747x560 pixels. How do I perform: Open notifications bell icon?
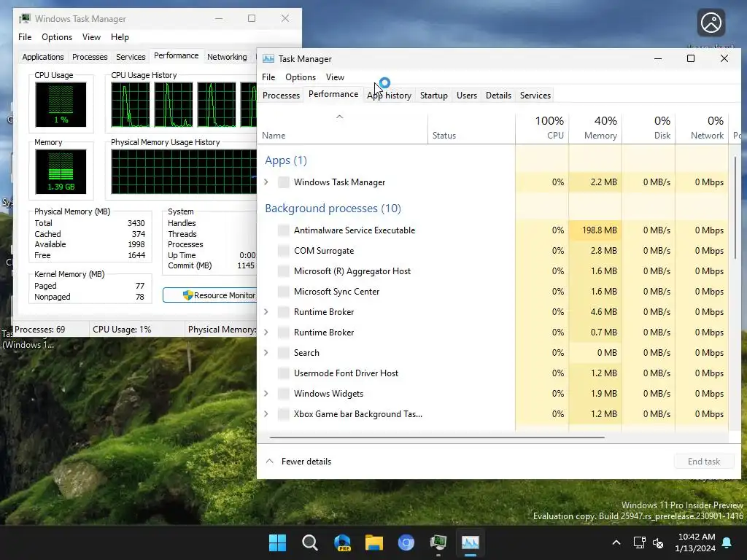pos(727,542)
